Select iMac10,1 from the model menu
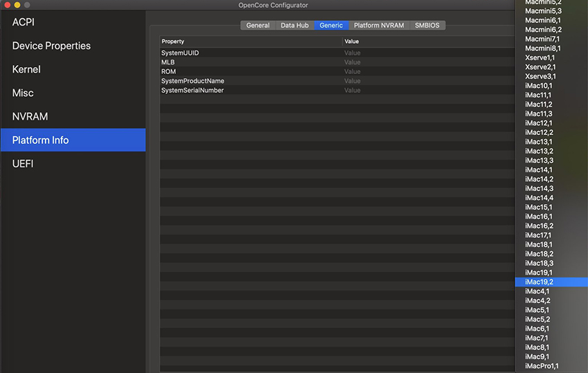The width and height of the screenshot is (588, 373). (x=551, y=86)
